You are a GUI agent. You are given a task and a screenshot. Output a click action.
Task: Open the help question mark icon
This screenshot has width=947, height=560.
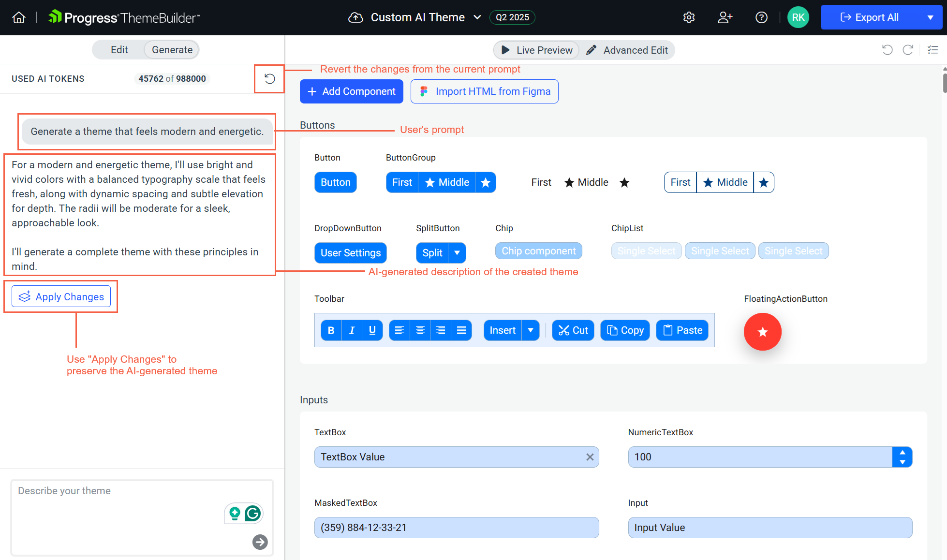click(x=761, y=18)
